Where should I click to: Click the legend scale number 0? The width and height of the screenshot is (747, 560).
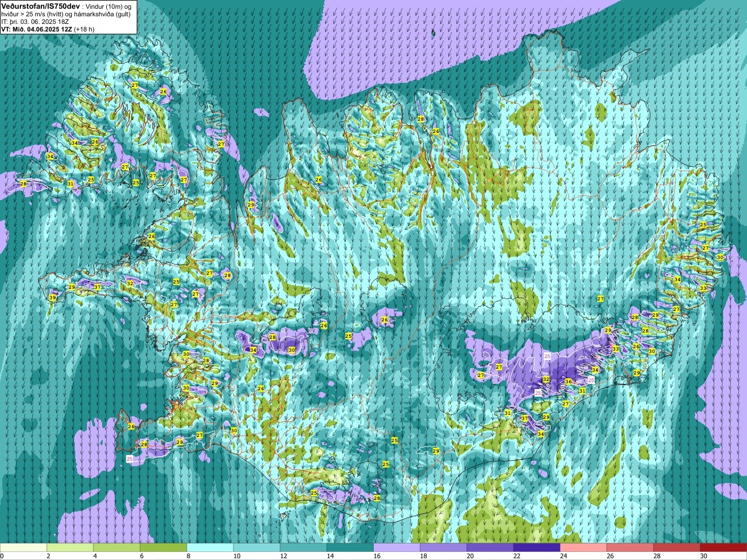(2, 556)
